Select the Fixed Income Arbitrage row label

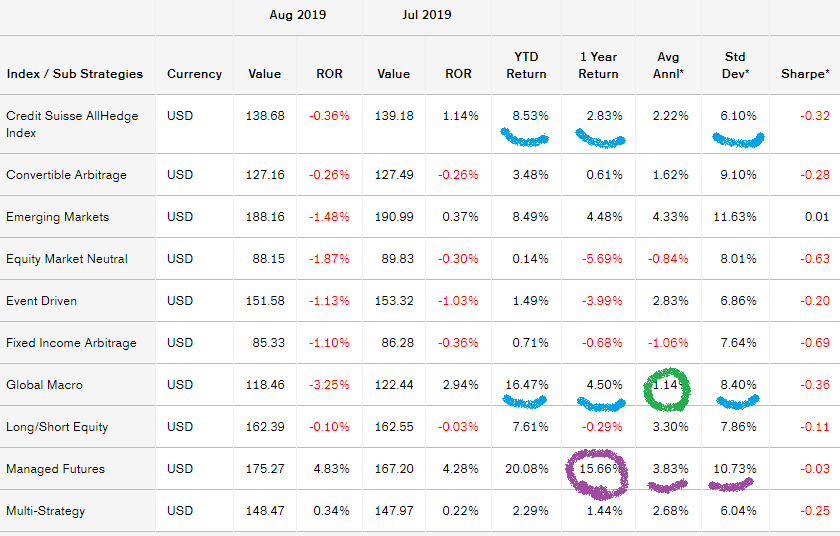click(71, 343)
